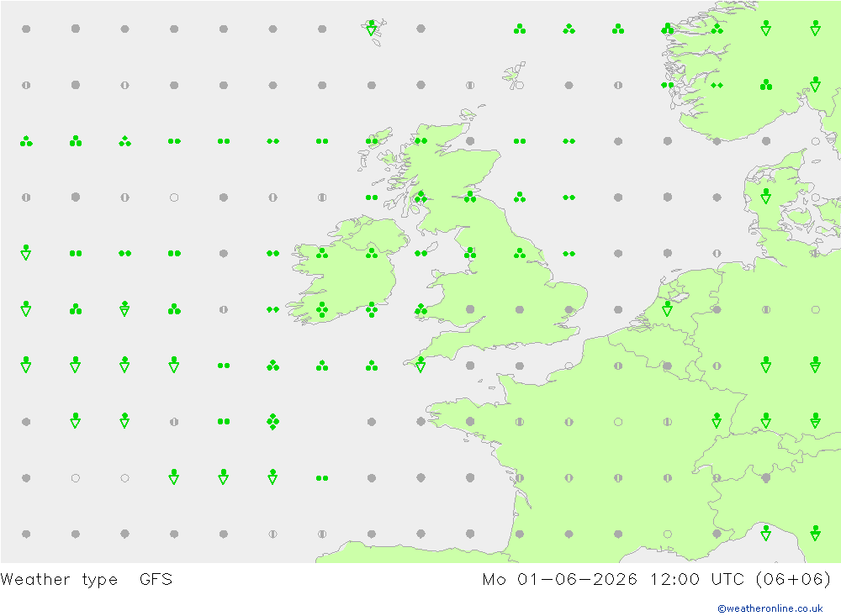Select the rain symbol over southwest Wales
841x616 pixels.
click(420, 309)
